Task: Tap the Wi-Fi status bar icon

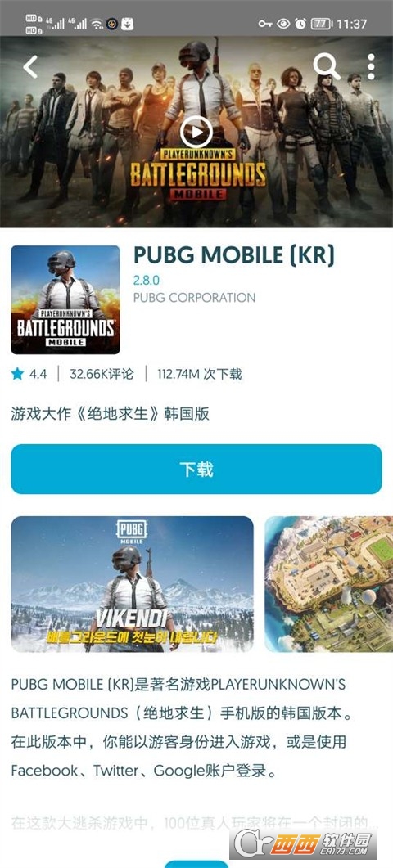Action: click(x=97, y=24)
